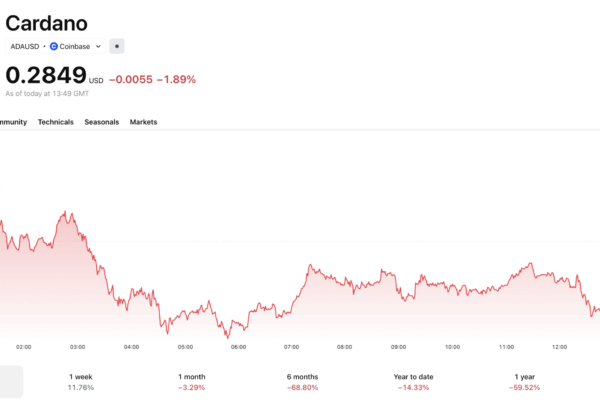Viewport: 600px width, 400px height.
Task: Click the 0.2849 price value
Action: pyautogui.click(x=45, y=76)
